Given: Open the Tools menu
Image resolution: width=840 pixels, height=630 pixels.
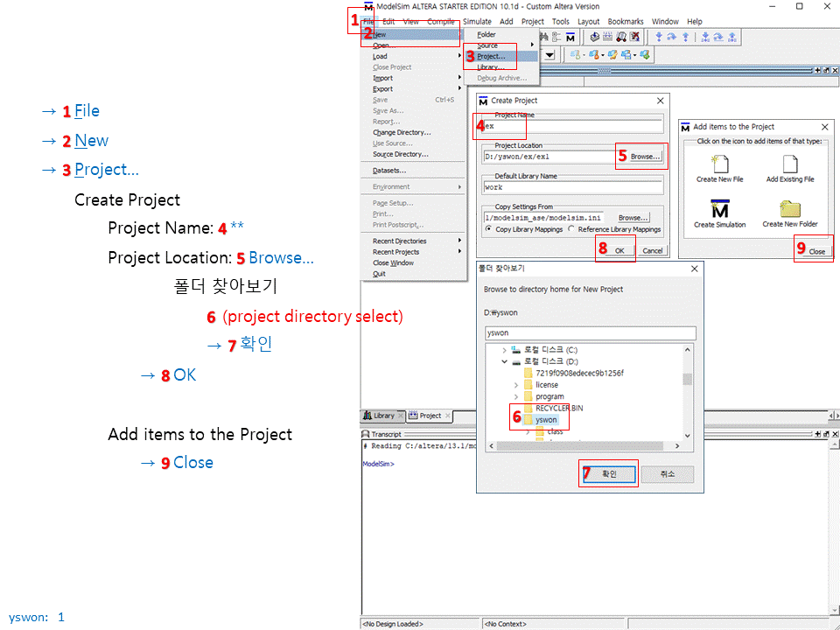Looking at the screenshot, I should (560, 21).
